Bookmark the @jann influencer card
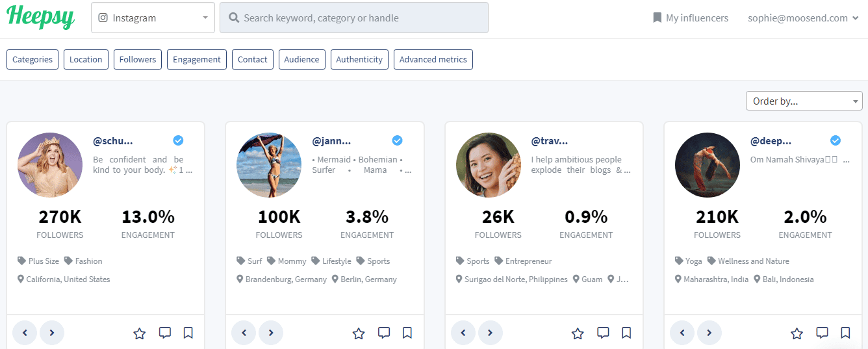Image resolution: width=868 pixels, height=349 pixels. coord(407,333)
